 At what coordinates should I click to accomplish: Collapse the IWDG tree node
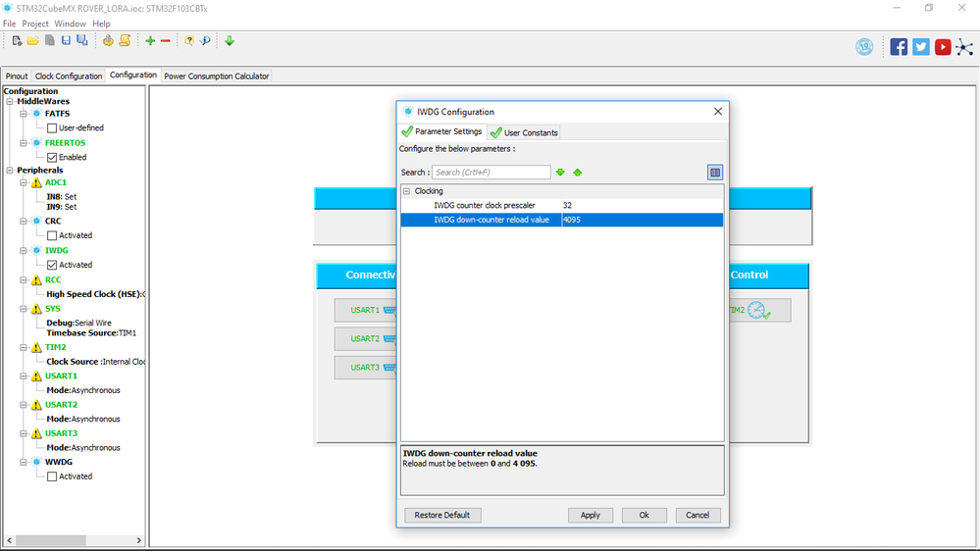24,251
